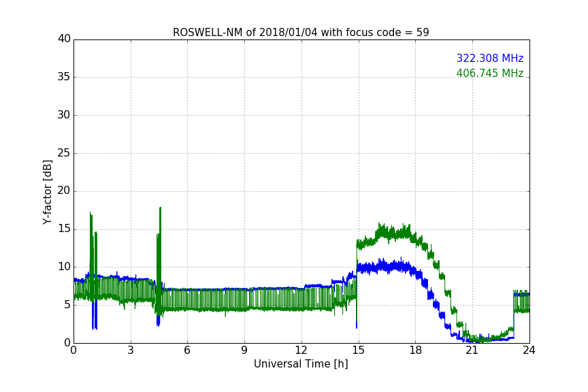Click the 'Y-factor [dB]' axis label

[47, 192]
